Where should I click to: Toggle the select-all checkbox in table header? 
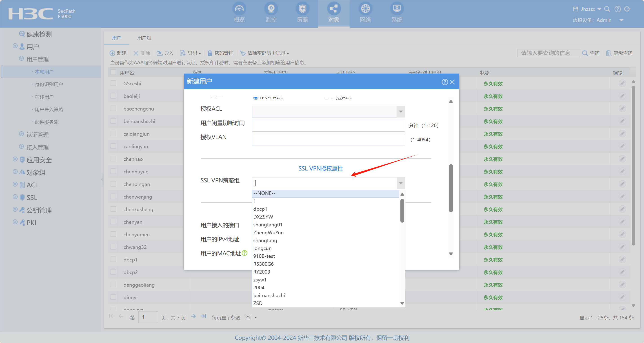click(113, 73)
